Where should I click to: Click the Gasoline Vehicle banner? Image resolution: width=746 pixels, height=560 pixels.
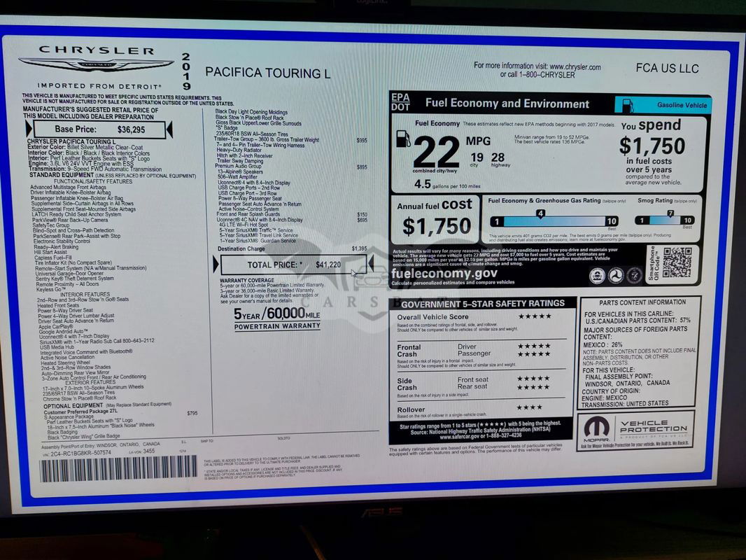pos(663,105)
